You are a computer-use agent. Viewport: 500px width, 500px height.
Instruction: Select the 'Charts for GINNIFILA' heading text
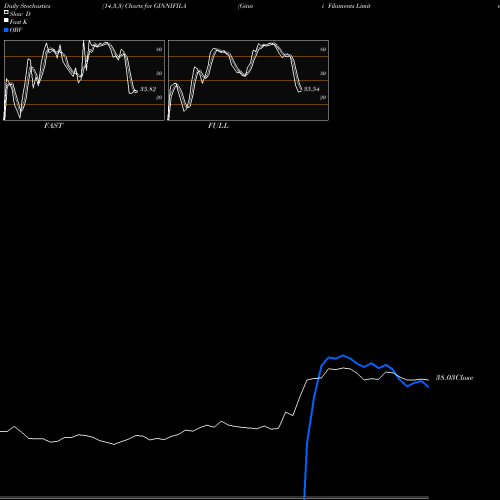click(x=155, y=6)
